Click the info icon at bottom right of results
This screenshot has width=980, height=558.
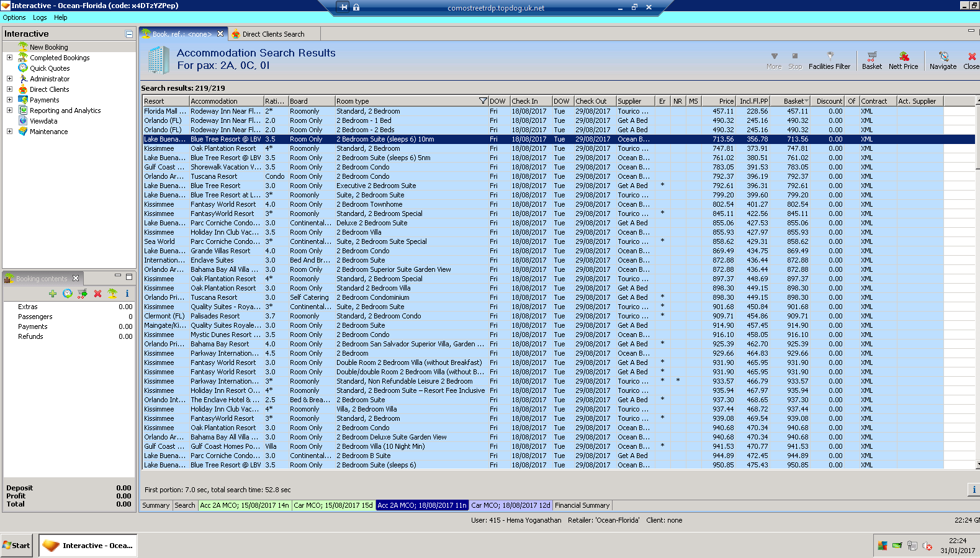point(973,490)
